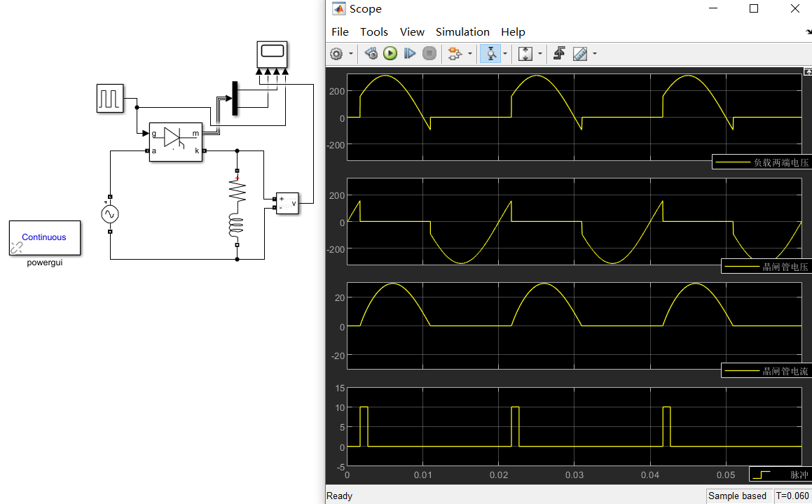Open the Tools menu
This screenshot has height=504, width=812.
click(374, 32)
